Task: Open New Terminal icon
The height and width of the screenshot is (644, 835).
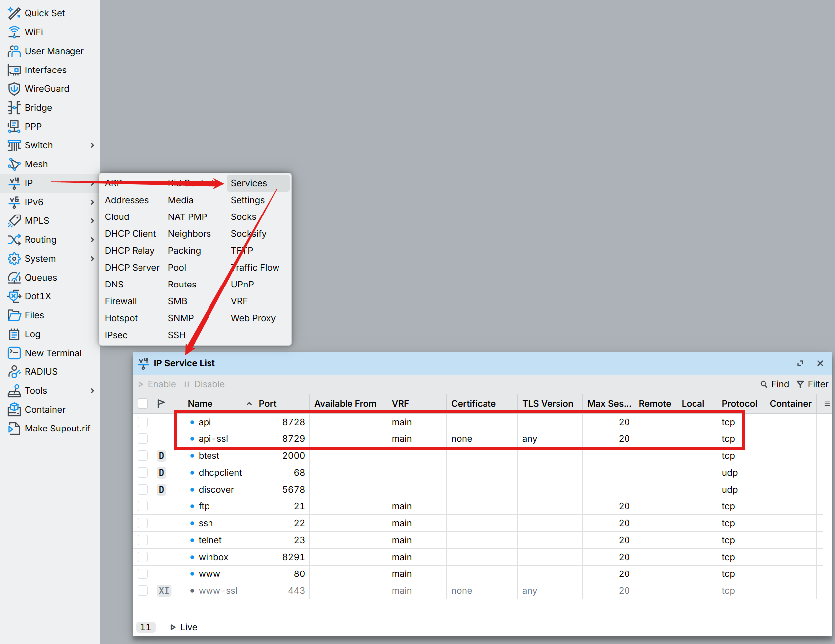Action: pyautogui.click(x=14, y=353)
